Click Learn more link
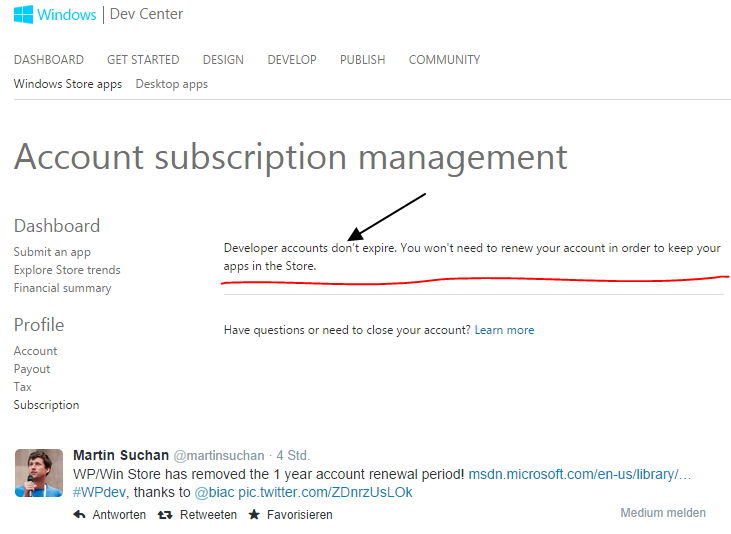This screenshot has height=534, width=731. tap(504, 330)
